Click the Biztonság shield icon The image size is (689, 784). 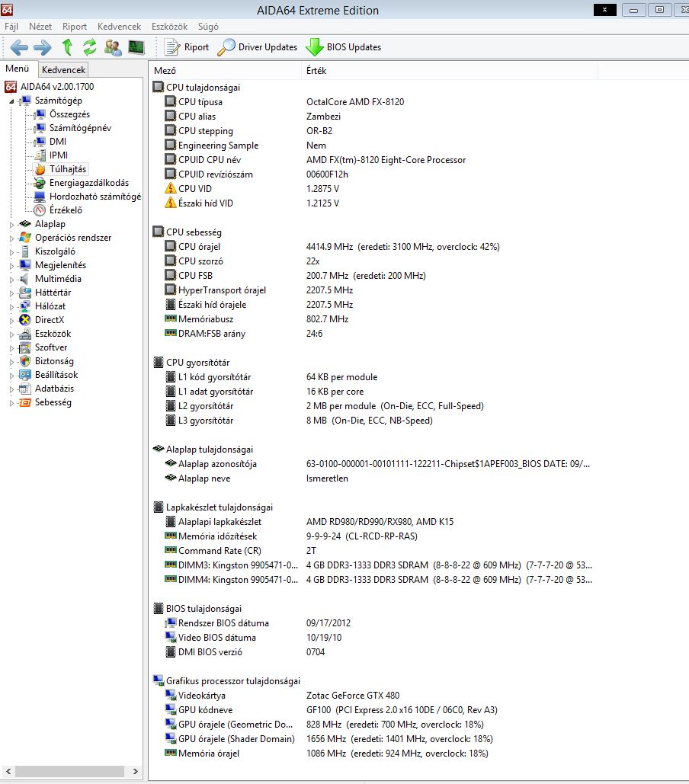(25, 361)
